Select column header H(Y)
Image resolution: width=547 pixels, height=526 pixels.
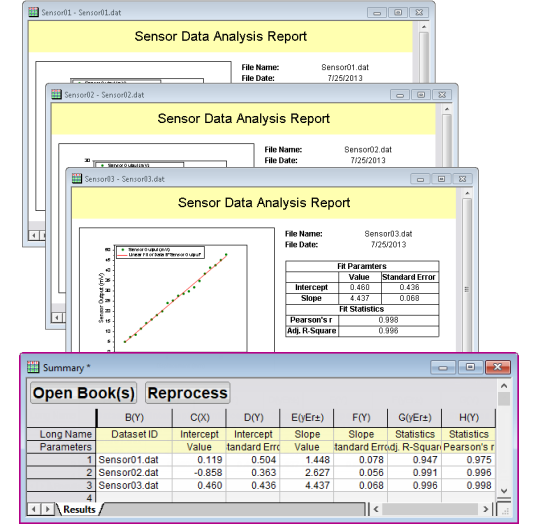(469, 418)
